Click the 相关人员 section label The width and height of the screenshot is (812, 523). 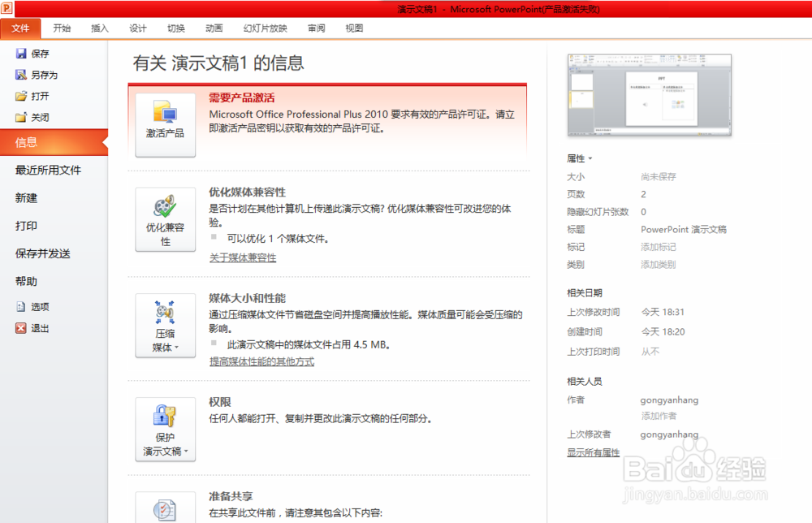585,381
